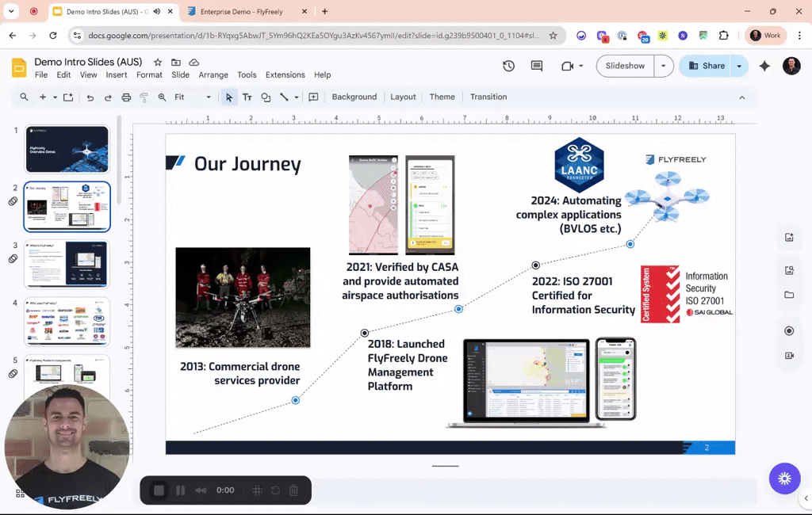This screenshot has width=812, height=515.
Task: Bookmark this page with star icon
Action: click(x=553, y=35)
